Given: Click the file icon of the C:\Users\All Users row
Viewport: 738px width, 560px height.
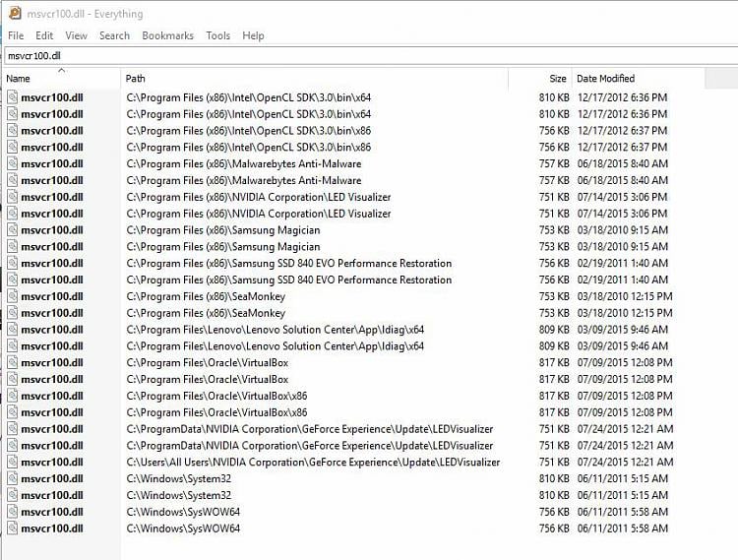Looking at the screenshot, I should coord(13,462).
